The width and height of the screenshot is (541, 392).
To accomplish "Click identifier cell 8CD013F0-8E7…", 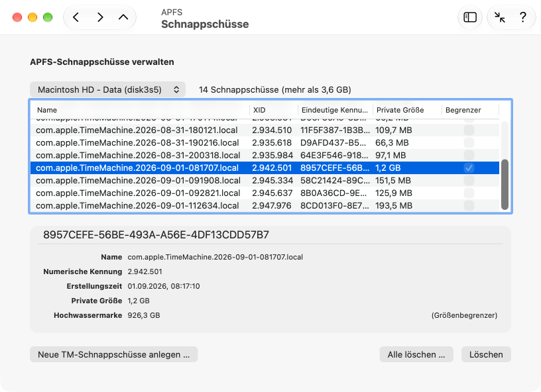I will click(x=335, y=206).
